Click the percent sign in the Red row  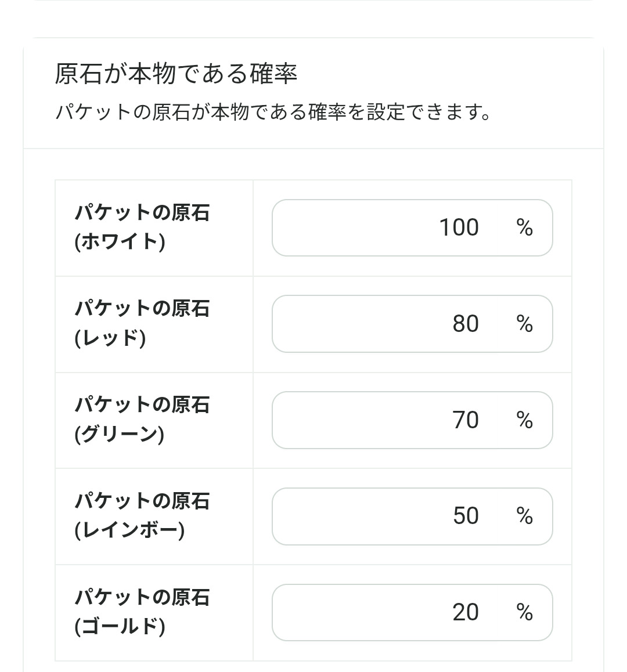click(x=524, y=324)
